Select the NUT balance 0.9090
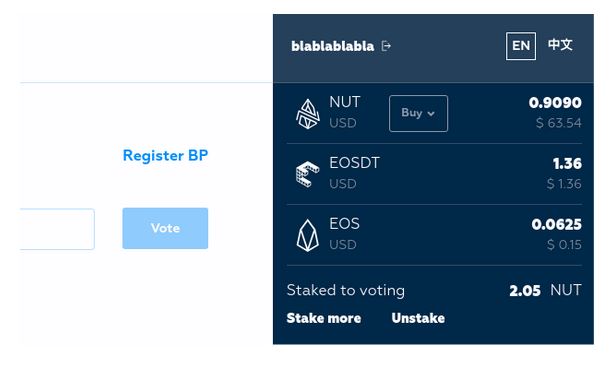Image resolution: width=615 pixels, height=365 pixels. point(555,103)
